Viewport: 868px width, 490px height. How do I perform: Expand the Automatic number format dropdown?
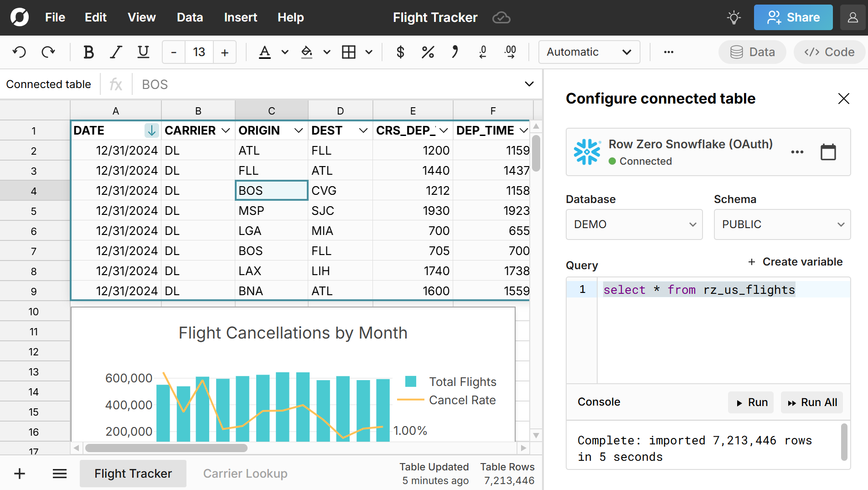(x=589, y=52)
